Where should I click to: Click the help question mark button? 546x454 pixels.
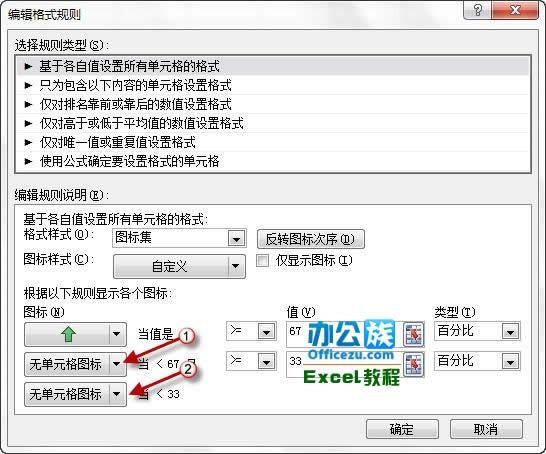(x=477, y=10)
